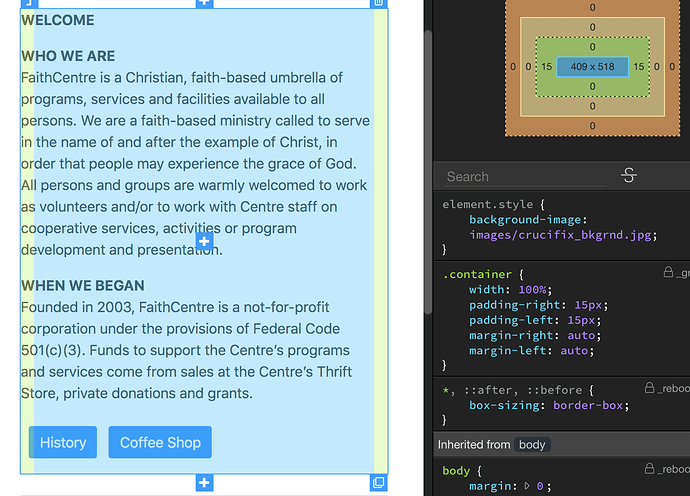Click the History button
Image resolution: width=690 pixels, height=496 pixels.
[63, 442]
